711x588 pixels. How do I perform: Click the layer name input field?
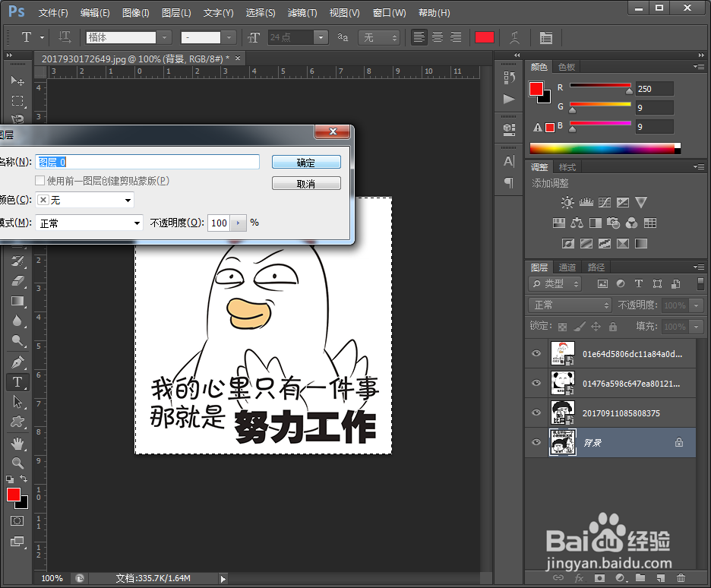click(x=147, y=162)
